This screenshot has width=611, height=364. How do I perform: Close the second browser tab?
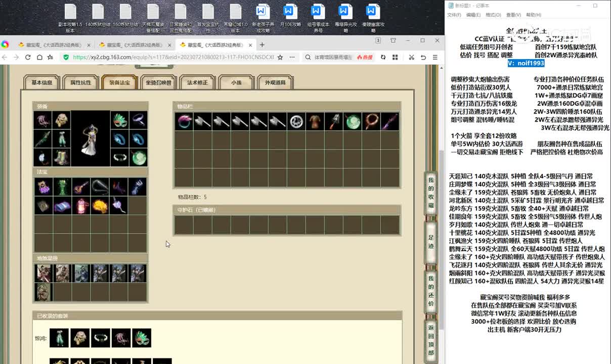tap(170, 44)
